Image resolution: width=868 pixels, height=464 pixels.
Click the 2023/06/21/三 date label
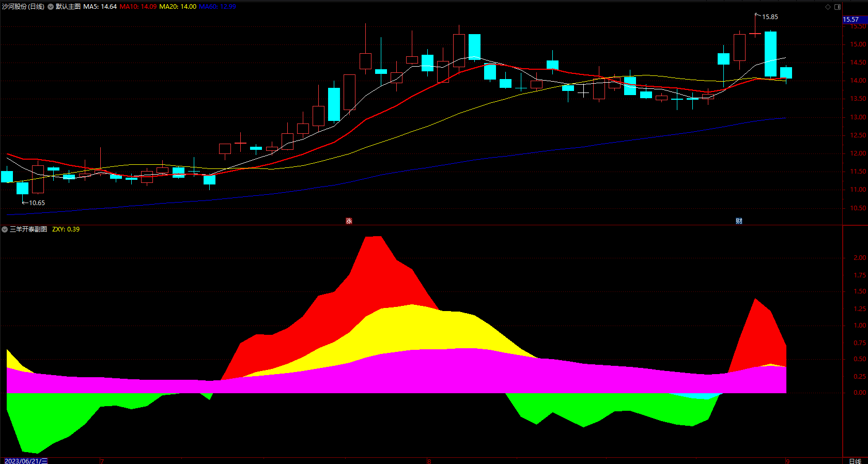click(26, 461)
